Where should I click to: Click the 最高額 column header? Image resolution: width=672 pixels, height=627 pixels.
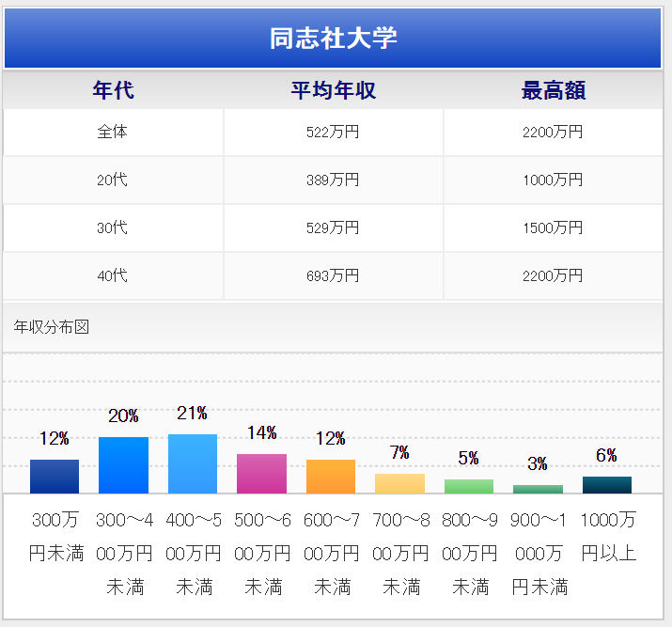point(554,90)
